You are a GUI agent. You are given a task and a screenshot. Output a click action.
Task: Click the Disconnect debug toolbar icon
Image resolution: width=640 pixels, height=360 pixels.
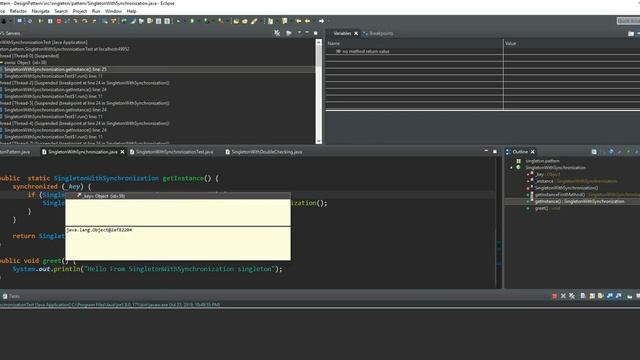67,21
